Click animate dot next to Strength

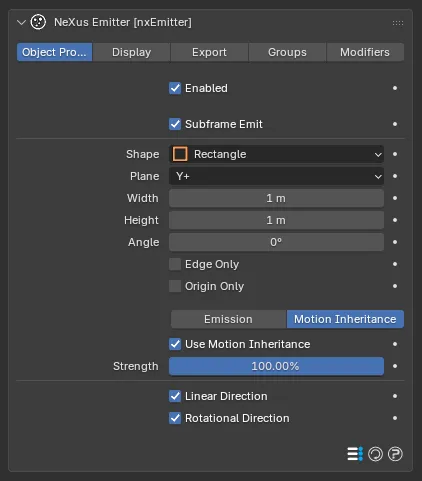point(395,366)
